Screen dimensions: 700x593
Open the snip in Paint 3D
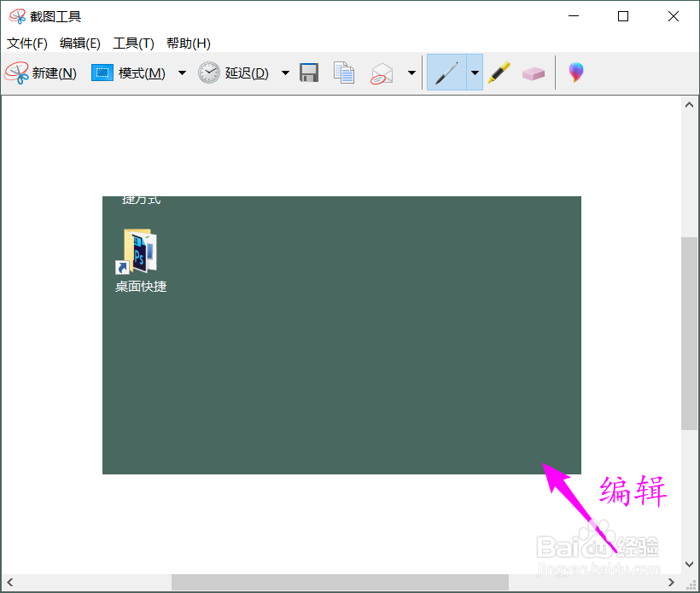[x=575, y=73]
